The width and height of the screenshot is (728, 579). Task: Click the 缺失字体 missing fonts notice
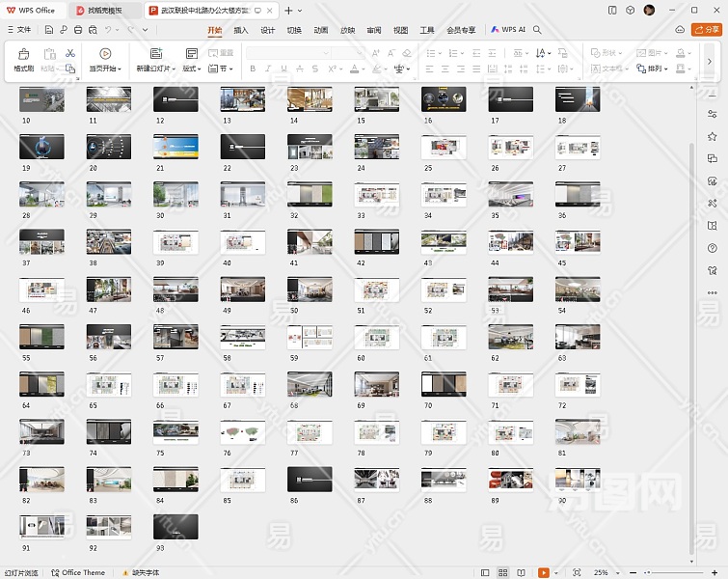coord(140,572)
